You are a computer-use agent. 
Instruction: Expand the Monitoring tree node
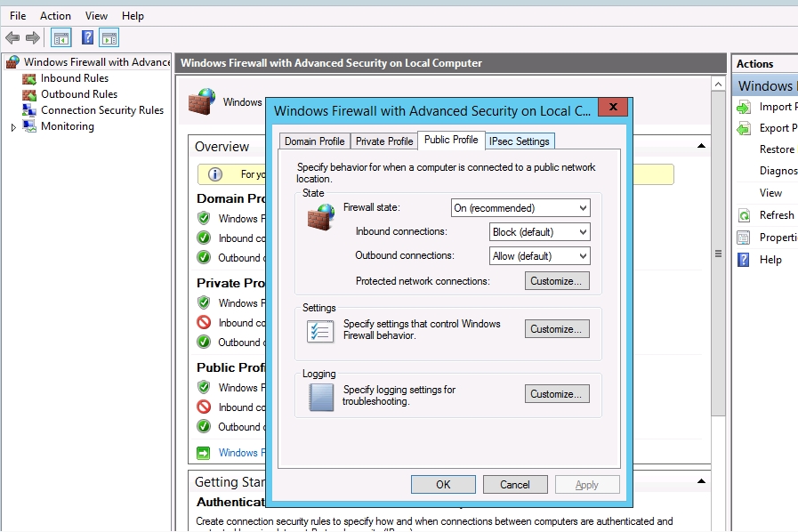(13, 127)
